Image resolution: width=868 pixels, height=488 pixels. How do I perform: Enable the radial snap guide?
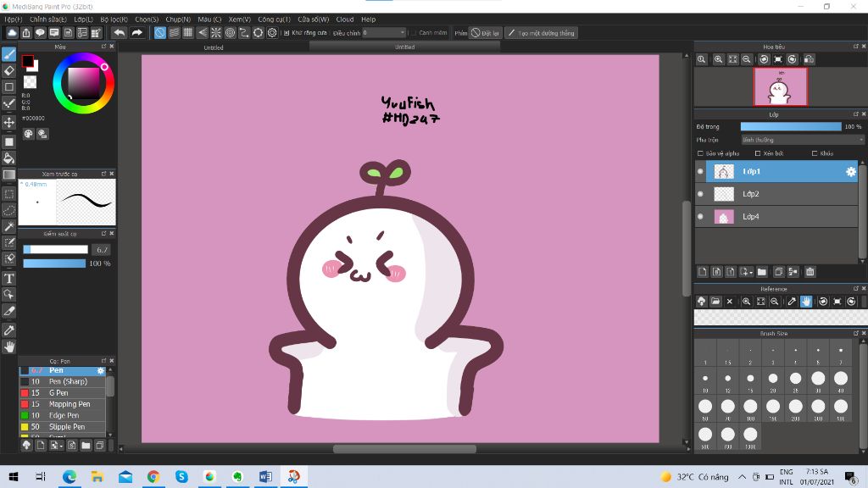[216, 33]
